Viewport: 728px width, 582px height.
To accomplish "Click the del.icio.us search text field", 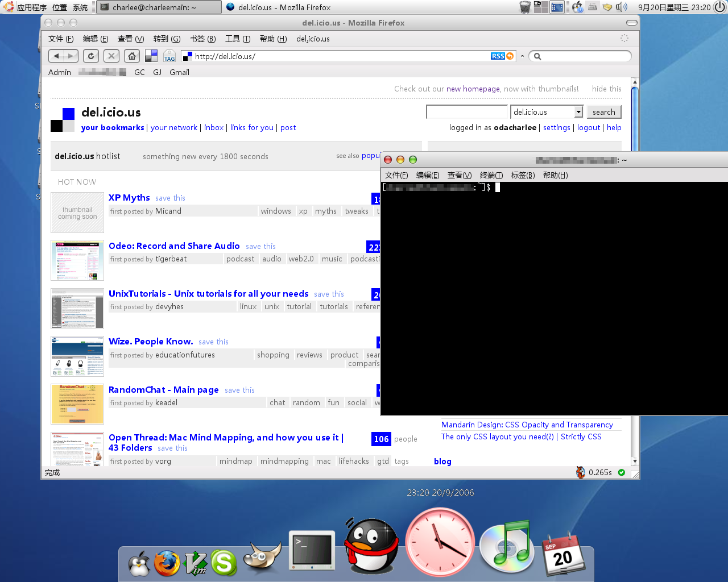I will (467, 112).
